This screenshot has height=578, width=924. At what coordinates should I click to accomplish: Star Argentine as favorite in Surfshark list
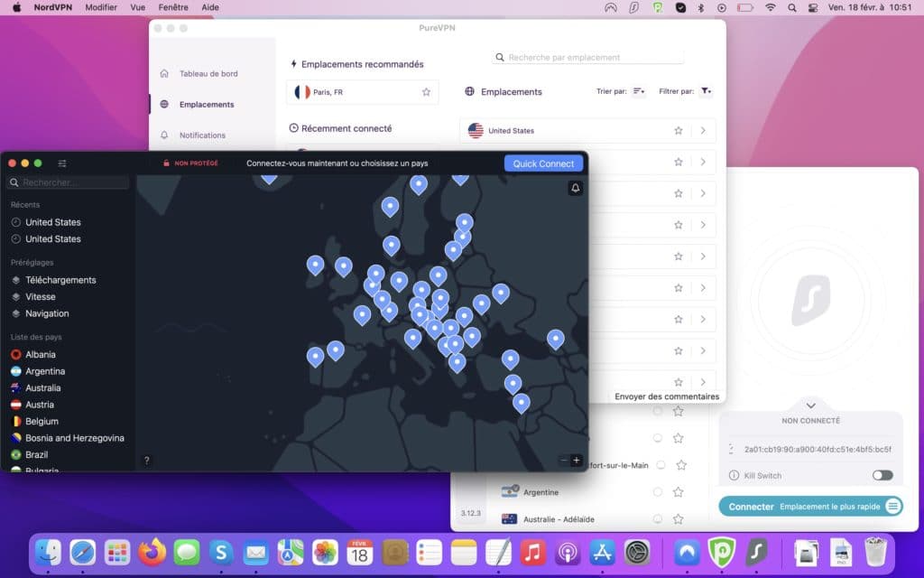pos(679,492)
